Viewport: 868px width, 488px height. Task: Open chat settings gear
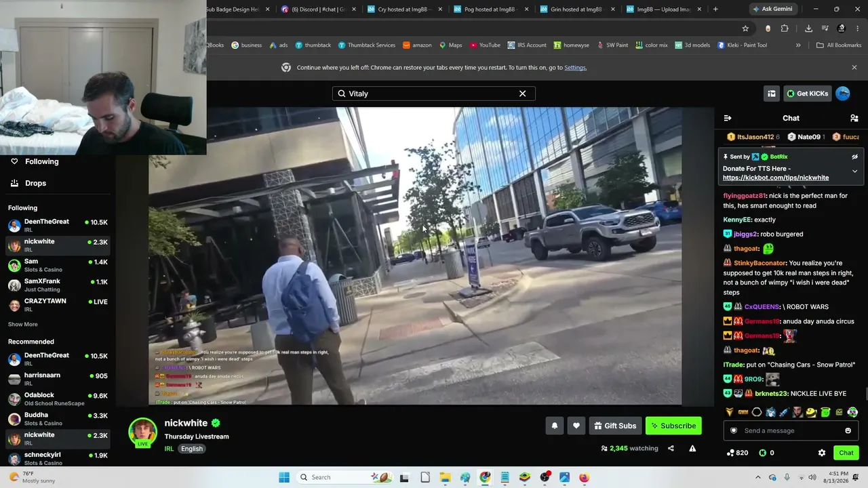822,453
